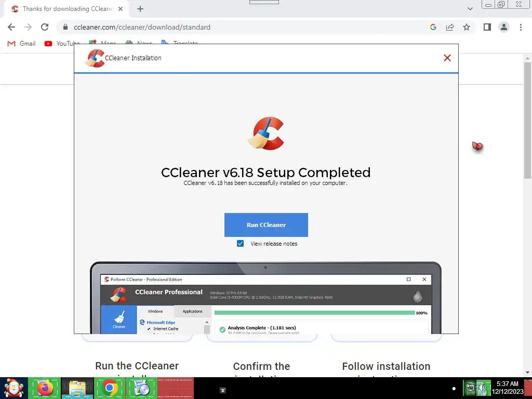The image size is (532, 399).
Task: Close the CCleaner download tab
Action: [121, 9]
